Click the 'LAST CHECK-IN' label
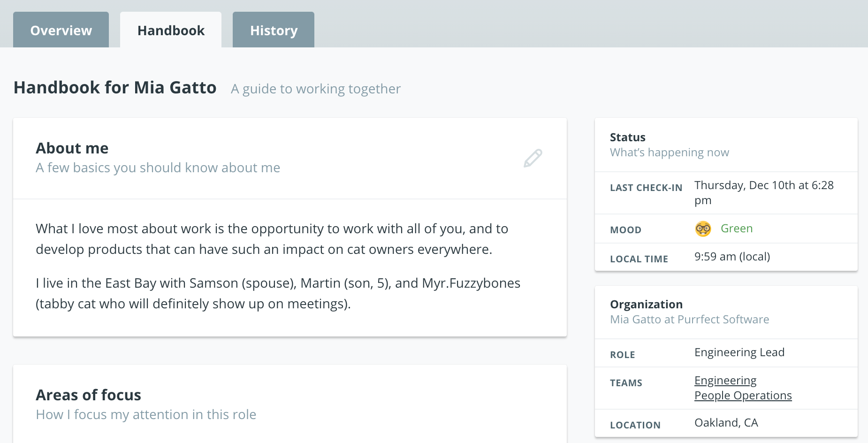This screenshot has height=443, width=868. click(x=646, y=188)
